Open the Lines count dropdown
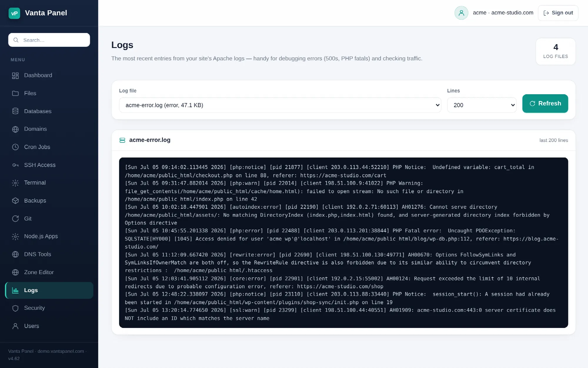588x368 pixels. [x=482, y=105]
